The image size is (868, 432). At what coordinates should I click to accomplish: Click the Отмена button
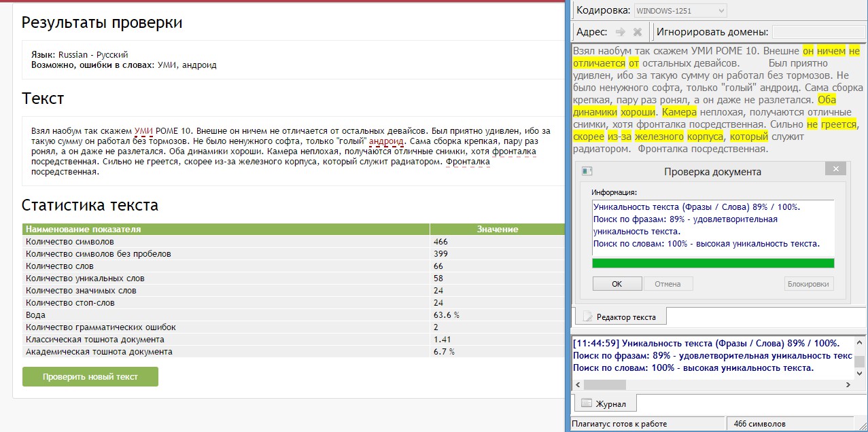667,284
